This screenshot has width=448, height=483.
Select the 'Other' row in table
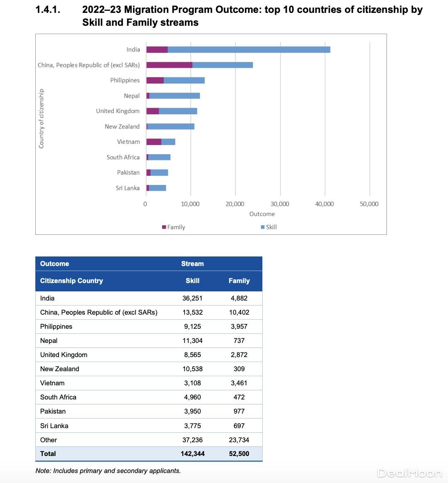49,440
